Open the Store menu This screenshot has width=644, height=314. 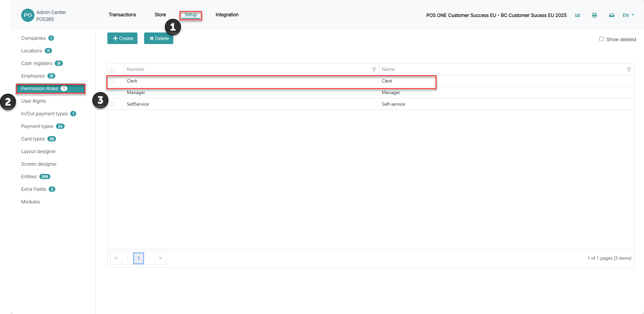160,15
